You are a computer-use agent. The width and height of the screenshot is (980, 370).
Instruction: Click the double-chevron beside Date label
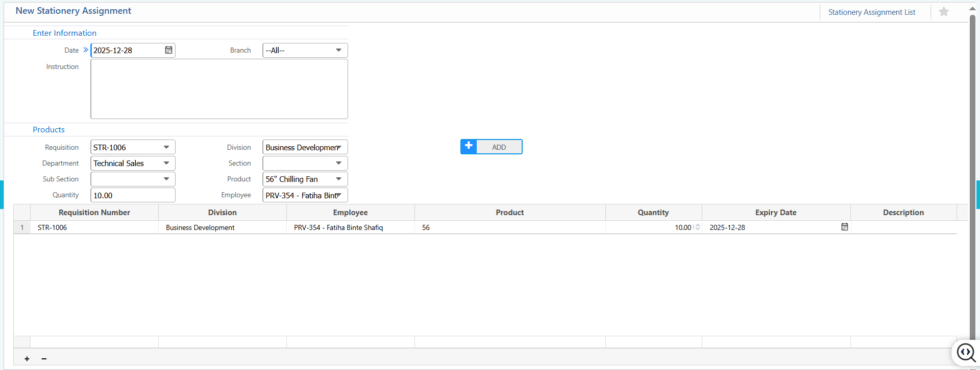click(x=86, y=50)
